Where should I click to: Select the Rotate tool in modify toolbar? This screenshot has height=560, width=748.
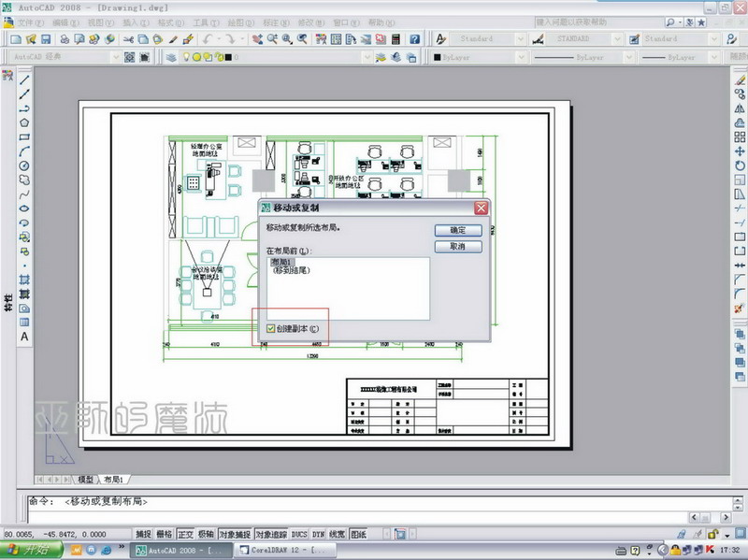click(x=740, y=166)
